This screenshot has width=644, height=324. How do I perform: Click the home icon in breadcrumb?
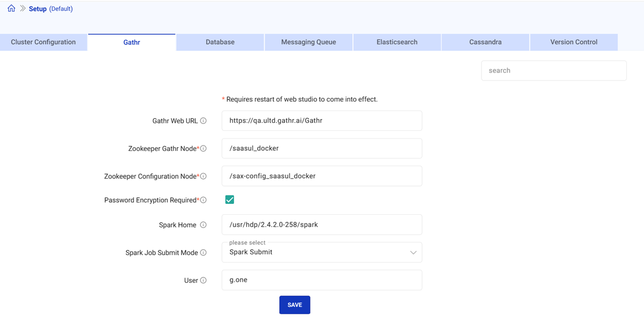[x=11, y=8]
